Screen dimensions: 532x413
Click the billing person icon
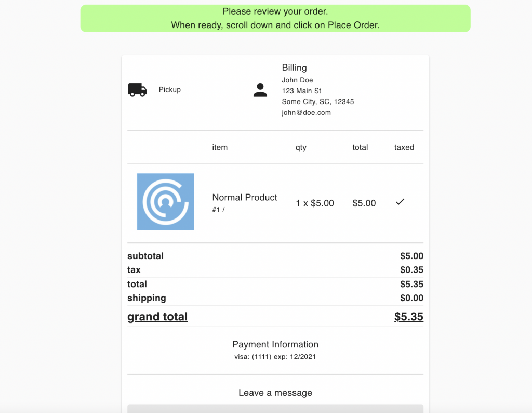click(260, 90)
